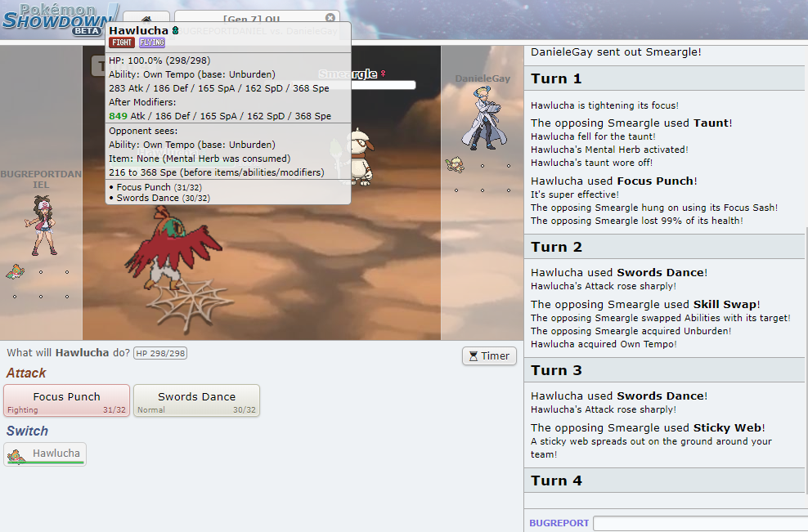Click the female symbol next to Smeargle
Image resolution: width=808 pixels, height=532 pixels.
tap(383, 74)
